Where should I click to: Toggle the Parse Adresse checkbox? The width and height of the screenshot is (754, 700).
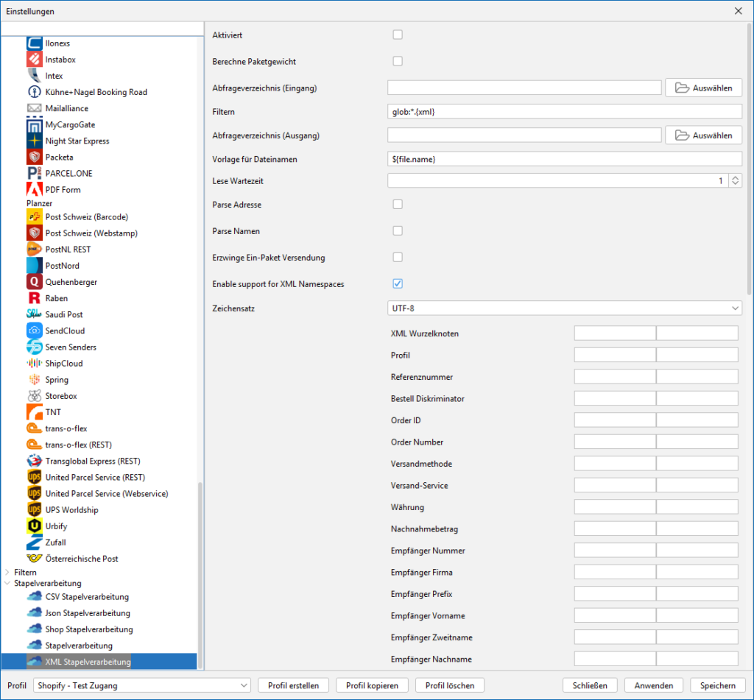(398, 204)
